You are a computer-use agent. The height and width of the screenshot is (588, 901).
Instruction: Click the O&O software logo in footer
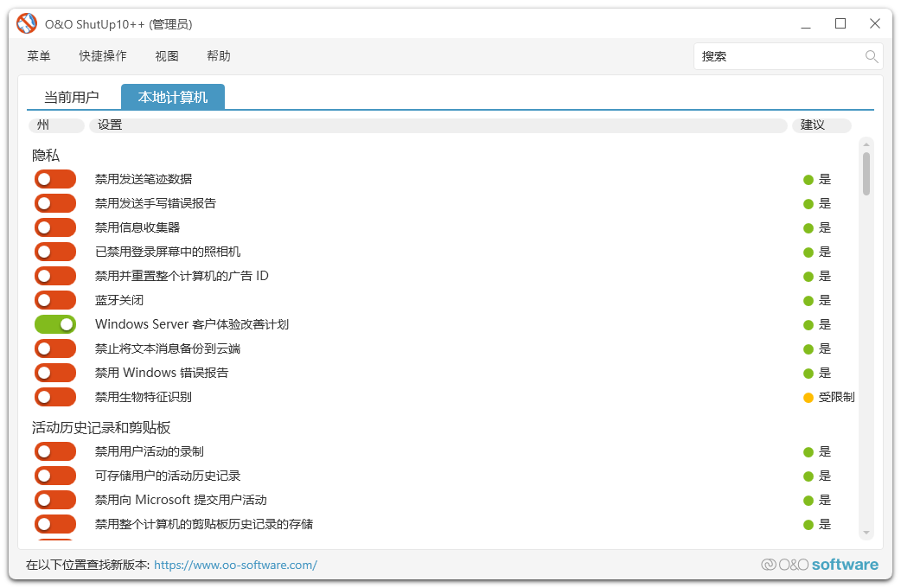[x=819, y=565]
